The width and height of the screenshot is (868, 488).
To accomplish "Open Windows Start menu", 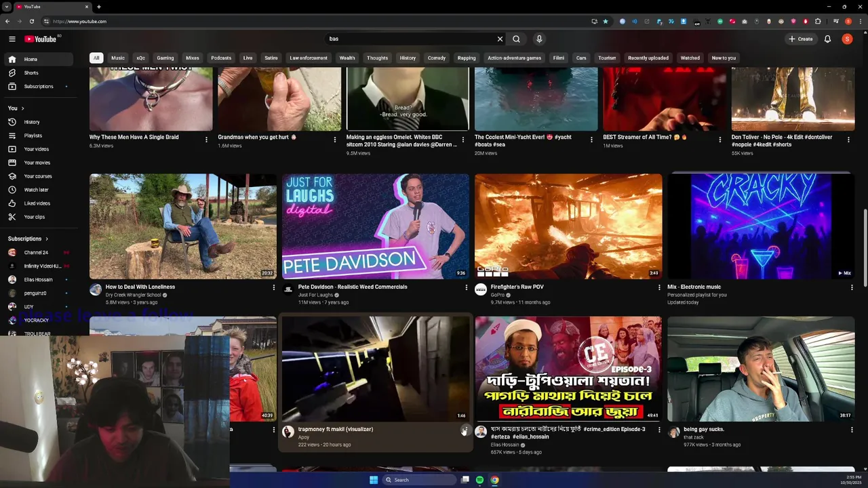I will (374, 480).
